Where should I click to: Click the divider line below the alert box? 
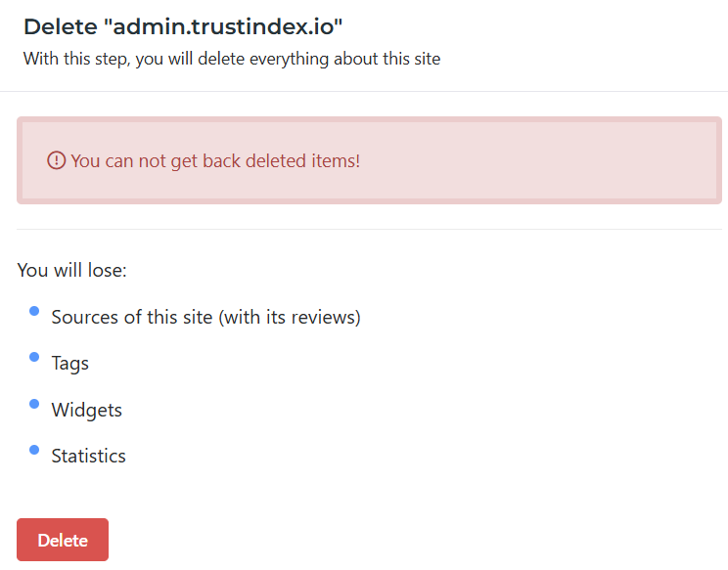[364, 230]
